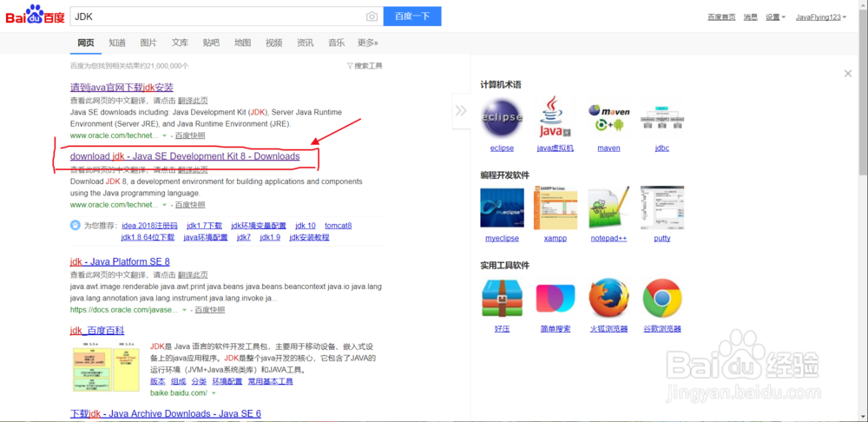Open camera image search icon
Image resolution: width=868 pixels, height=422 pixels.
pos(372,16)
